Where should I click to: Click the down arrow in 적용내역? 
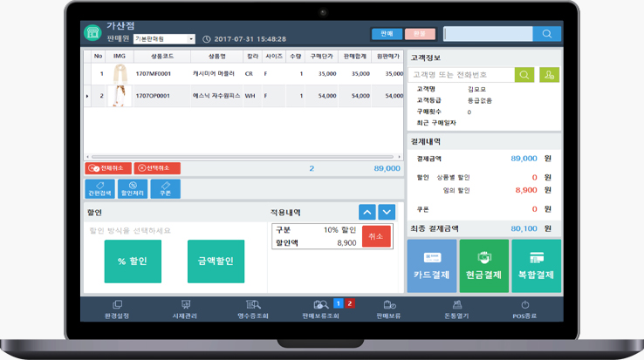387,212
